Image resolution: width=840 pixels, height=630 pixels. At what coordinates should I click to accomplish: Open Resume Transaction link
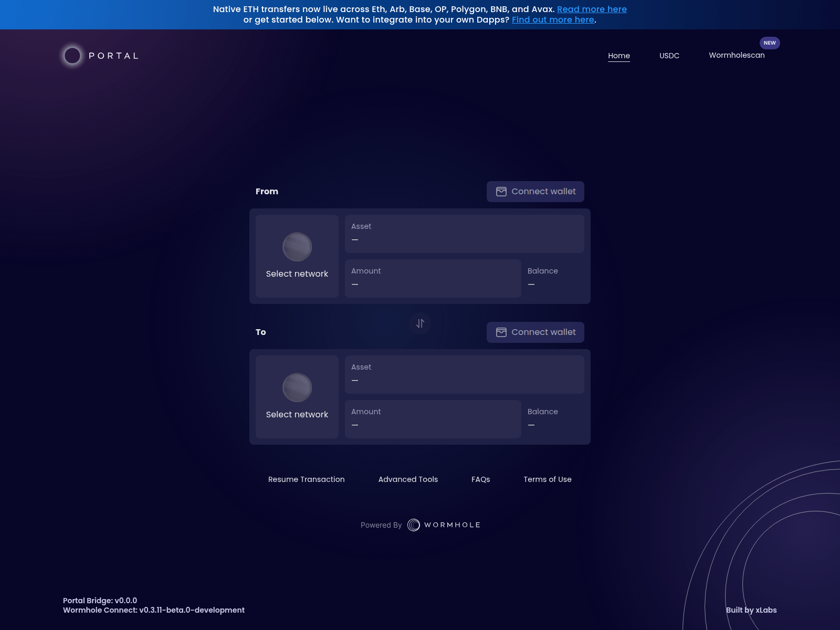click(x=307, y=479)
